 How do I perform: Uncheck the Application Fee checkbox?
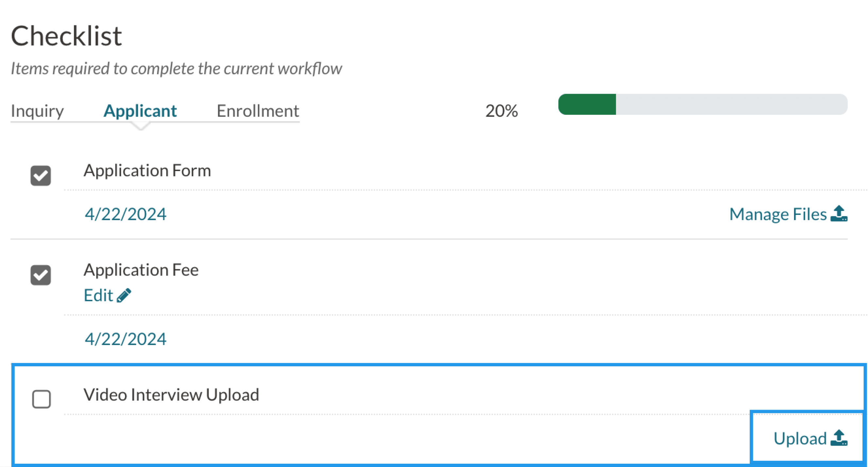(41, 275)
